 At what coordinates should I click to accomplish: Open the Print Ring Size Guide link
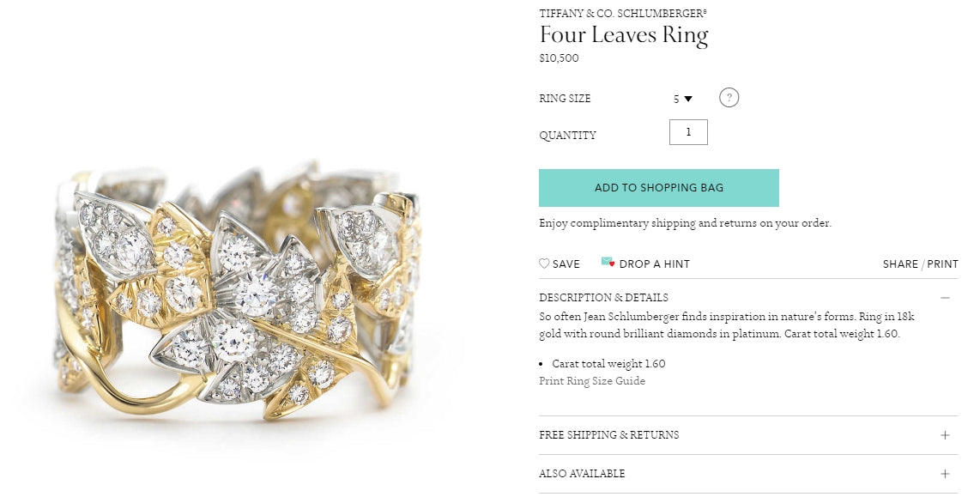(592, 381)
